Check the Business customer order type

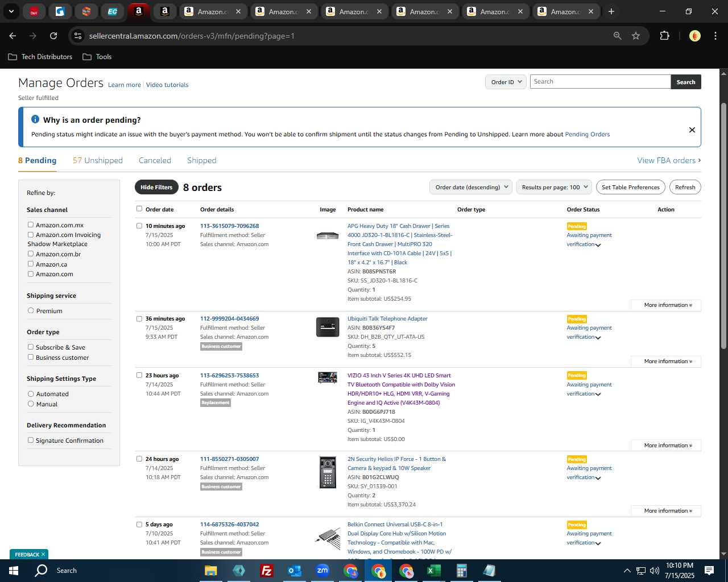point(31,357)
